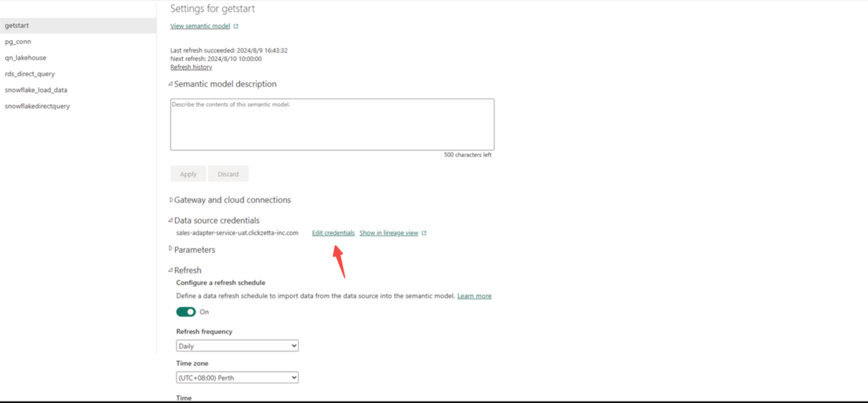Viewport: 868px width, 403px height.
Task: Select pg_conn in the semantic model list
Action: [18, 41]
